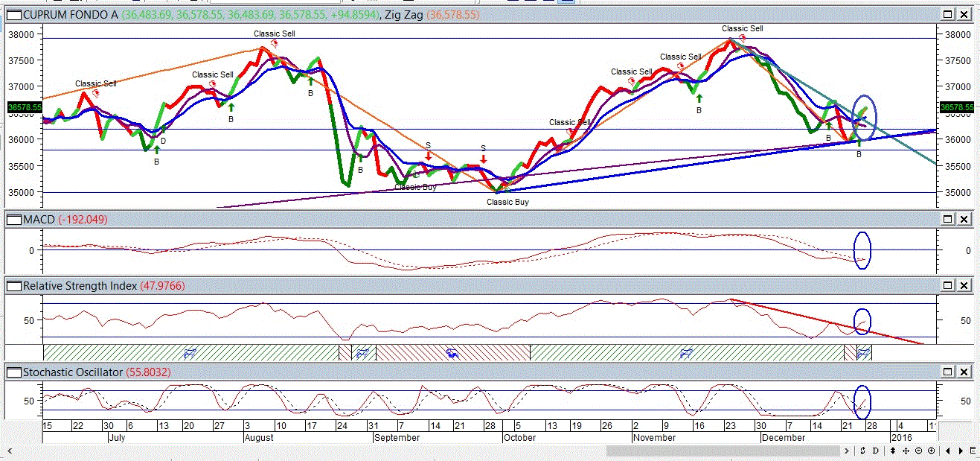The image size is (980, 461).
Task: Click the D periodicity button
Action: [x=875, y=451]
